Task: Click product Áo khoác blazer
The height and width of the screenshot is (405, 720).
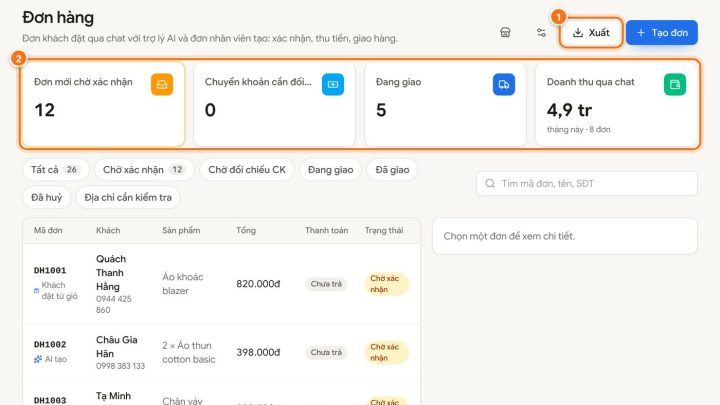Action: (183, 284)
